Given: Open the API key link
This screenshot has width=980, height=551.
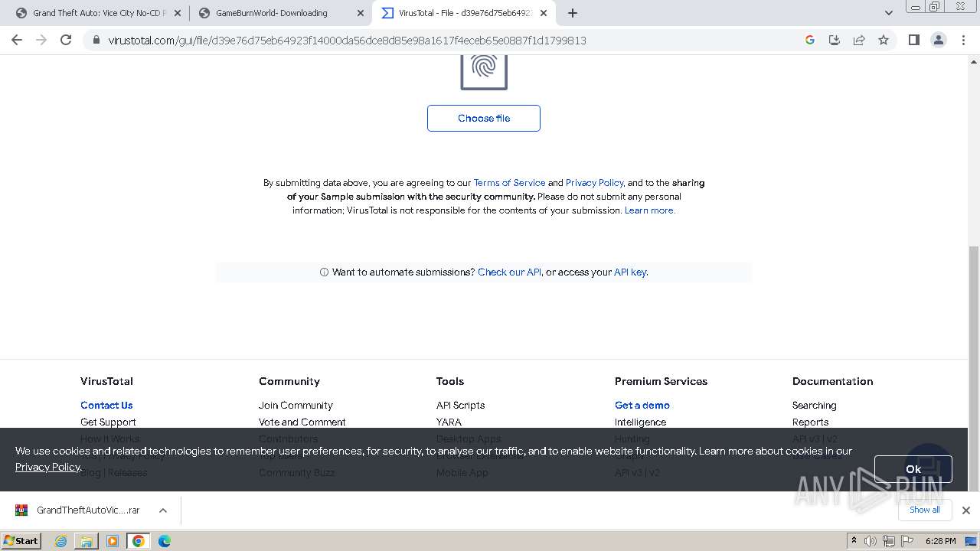Looking at the screenshot, I should [x=630, y=272].
